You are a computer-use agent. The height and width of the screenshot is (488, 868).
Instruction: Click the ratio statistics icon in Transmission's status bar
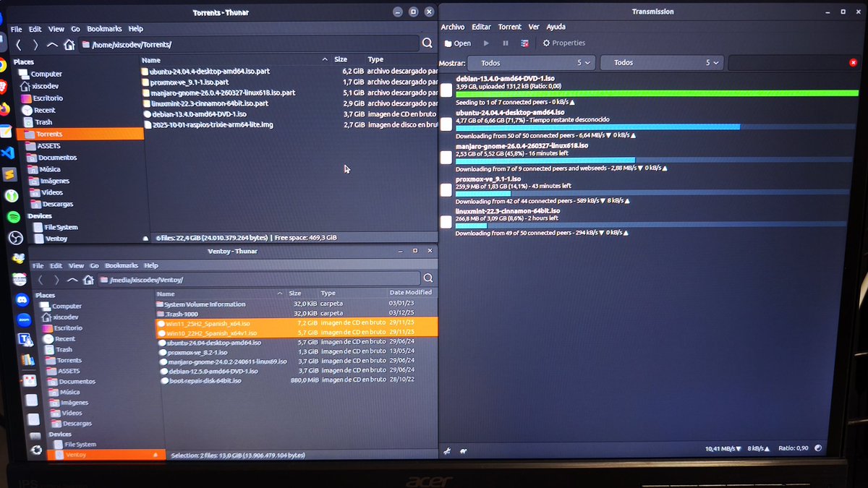(818, 448)
